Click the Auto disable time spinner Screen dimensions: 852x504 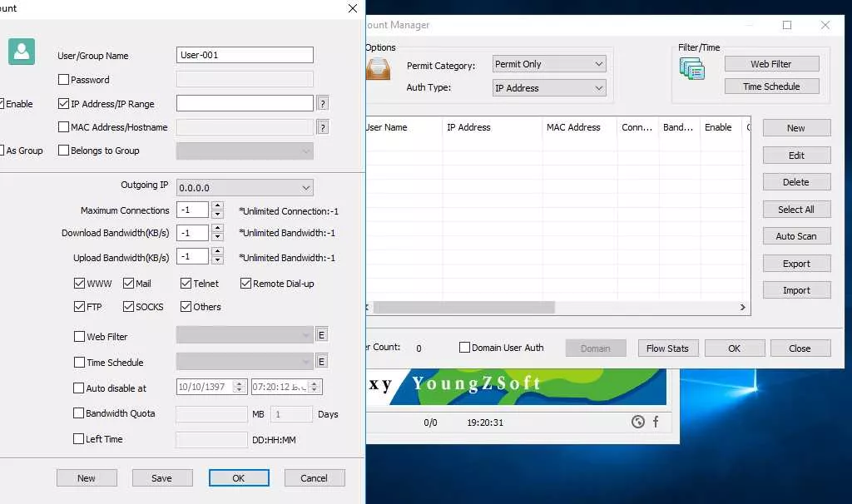(x=314, y=387)
